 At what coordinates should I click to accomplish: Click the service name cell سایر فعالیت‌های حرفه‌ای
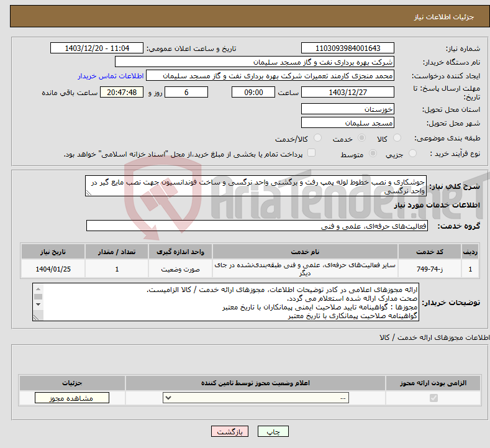pyautogui.click(x=305, y=269)
